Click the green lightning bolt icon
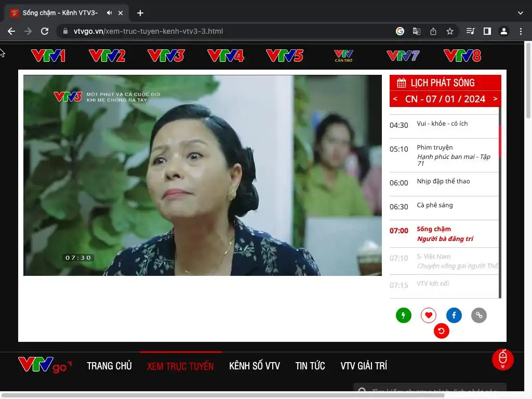The width and height of the screenshot is (532, 399). coord(403,315)
